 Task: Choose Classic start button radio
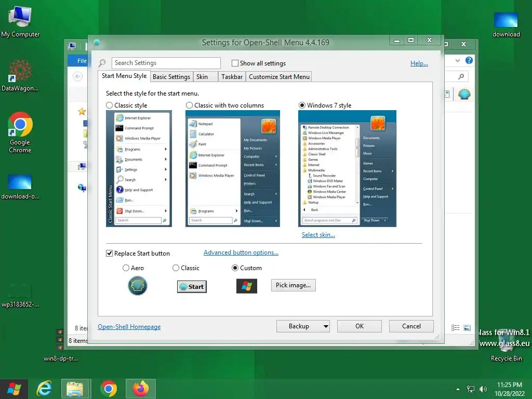[x=176, y=268]
